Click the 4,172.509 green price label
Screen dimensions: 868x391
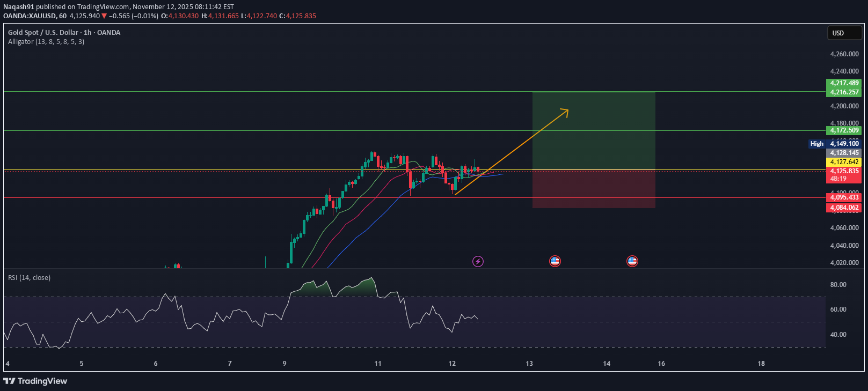tap(844, 130)
